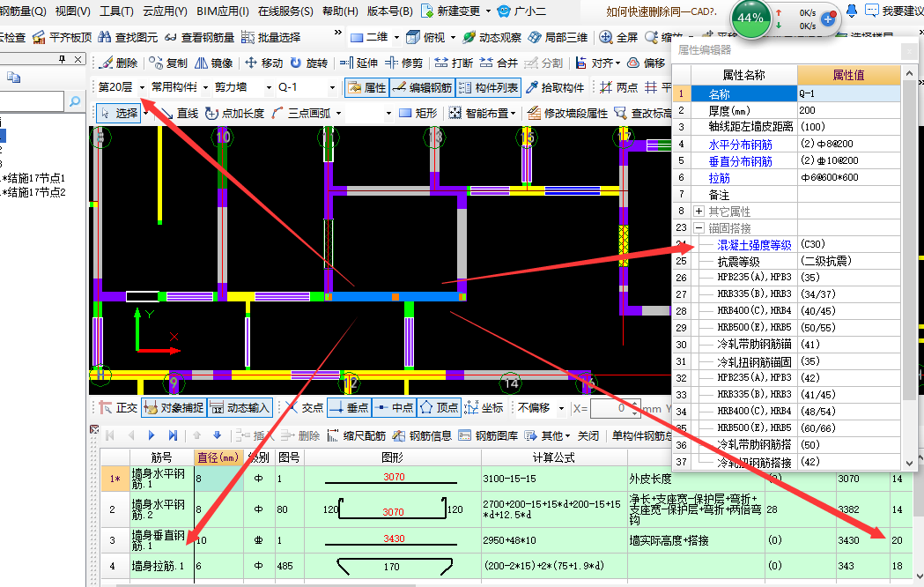Click the 删除 (delete) tool
Image resolution: width=924 pixels, height=587 pixels.
(x=118, y=63)
